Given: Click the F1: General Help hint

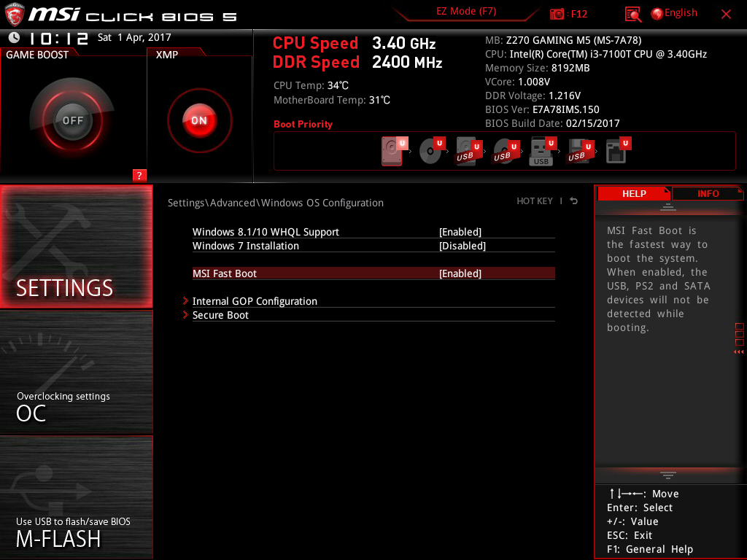Looking at the screenshot, I should 650,549.
